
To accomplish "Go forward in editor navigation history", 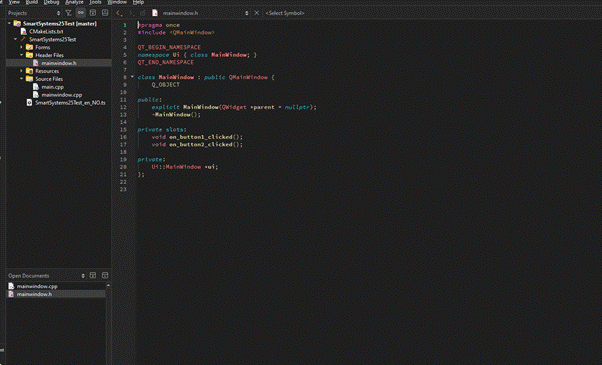I will point(131,13).
